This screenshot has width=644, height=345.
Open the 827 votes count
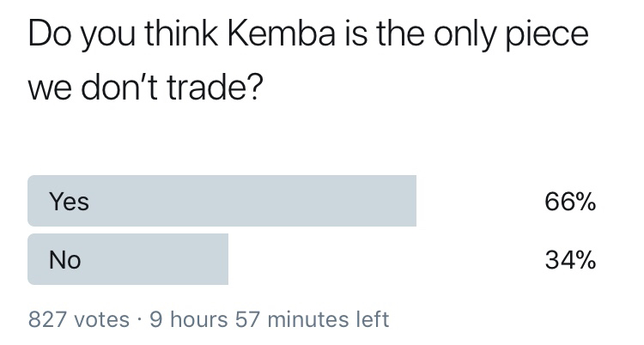(x=79, y=320)
